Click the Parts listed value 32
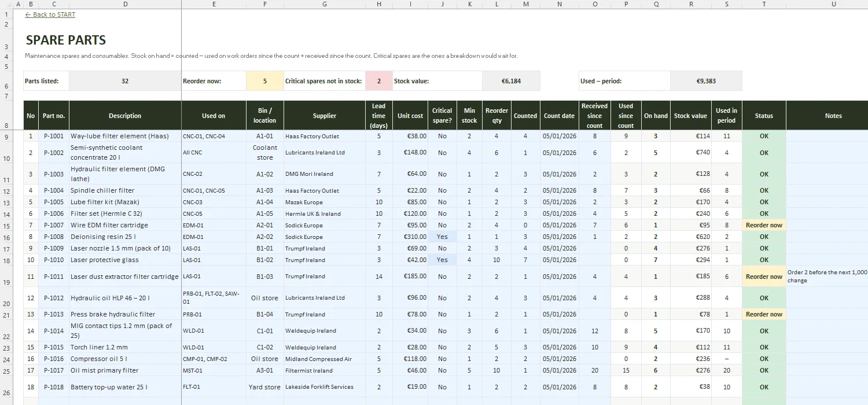Screen dimensions: 868x405 (x=125, y=81)
